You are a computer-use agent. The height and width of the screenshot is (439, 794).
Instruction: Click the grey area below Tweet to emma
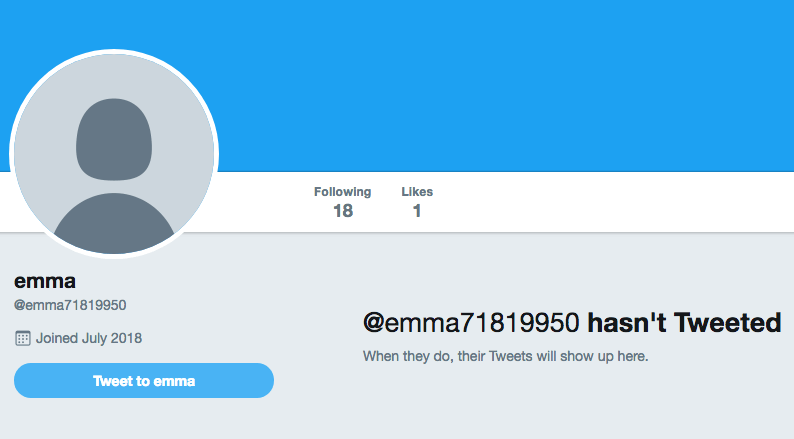pyautogui.click(x=144, y=419)
